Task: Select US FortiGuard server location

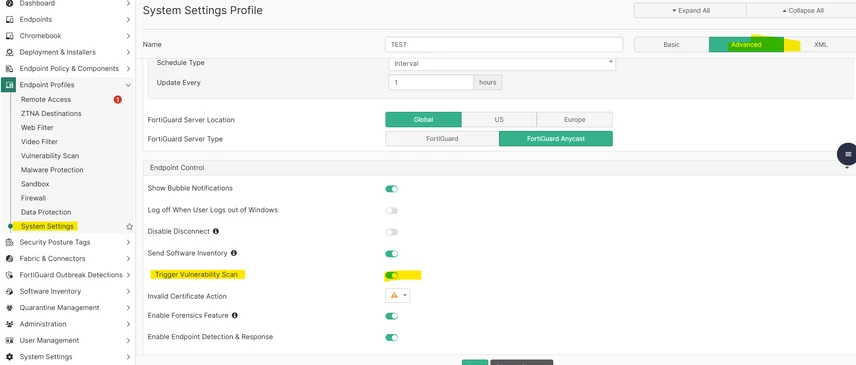Action: pyautogui.click(x=499, y=119)
